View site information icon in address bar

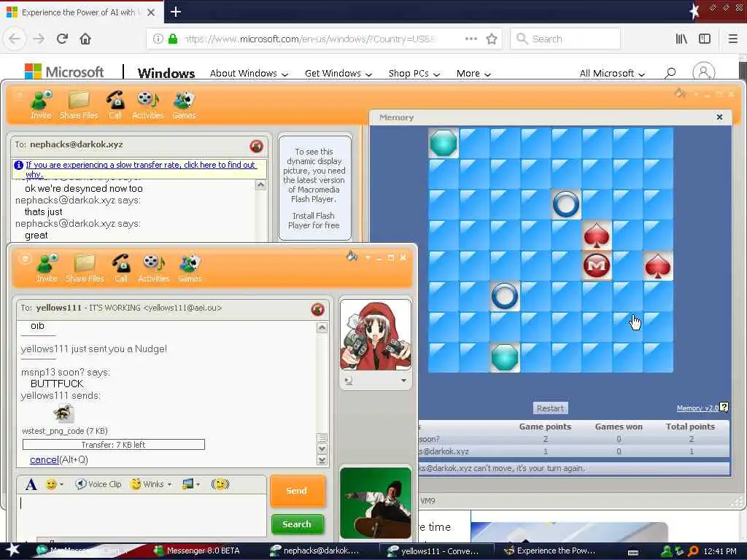158,39
